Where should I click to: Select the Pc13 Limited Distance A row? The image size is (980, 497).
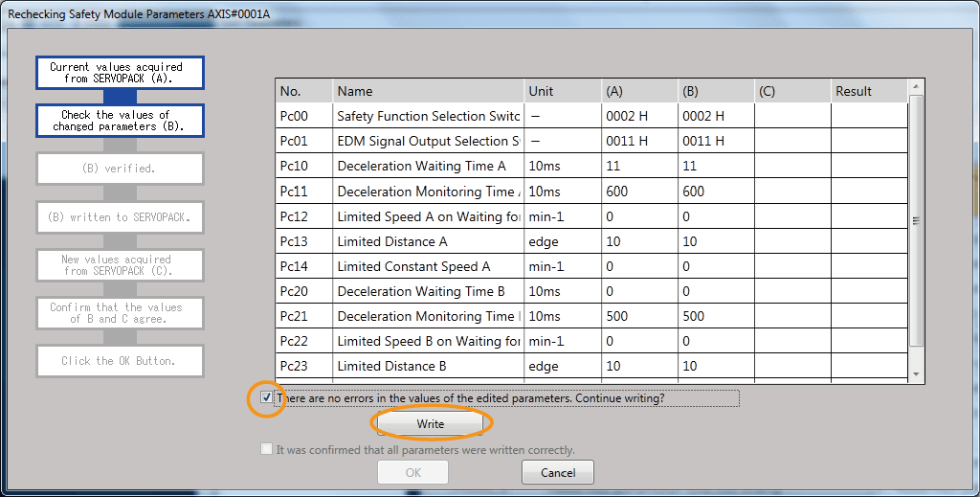[428, 241]
